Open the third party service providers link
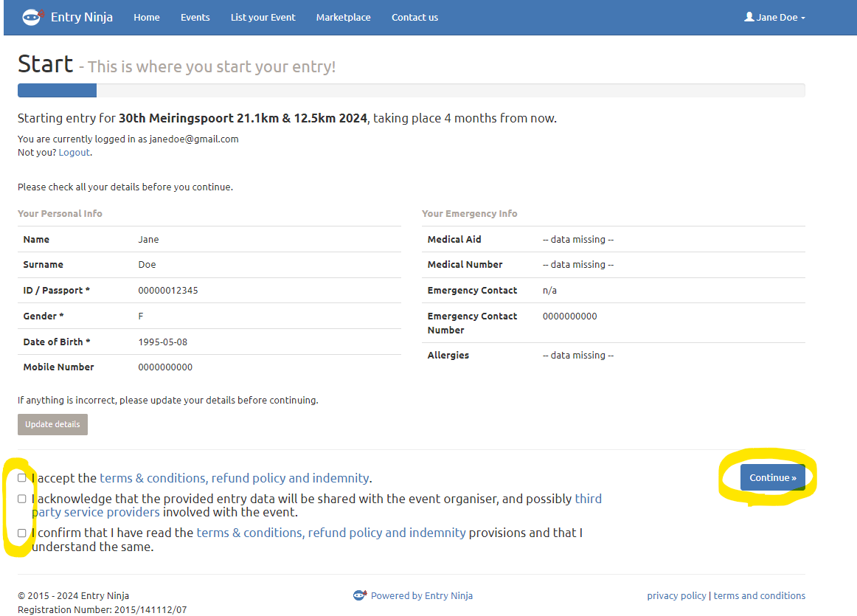Screen dimensions: 857x616 pyautogui.click(x=95, y=512)
